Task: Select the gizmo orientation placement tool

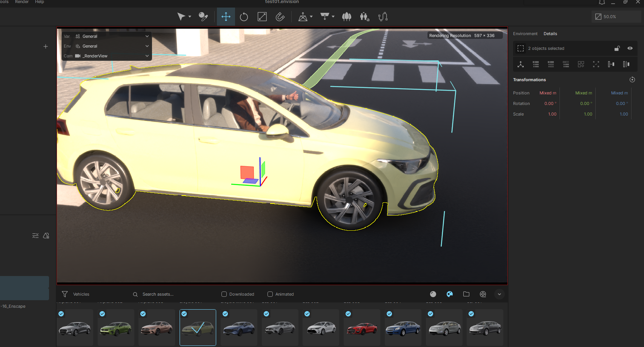Action: [x=303, y=17]
